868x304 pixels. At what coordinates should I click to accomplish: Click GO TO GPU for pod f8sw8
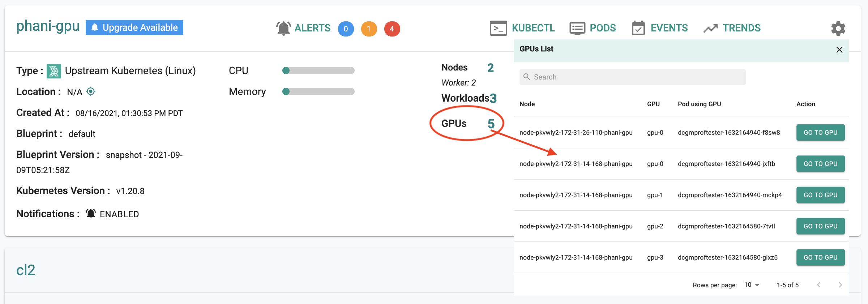pyautogui.click(x=820, y=132)
